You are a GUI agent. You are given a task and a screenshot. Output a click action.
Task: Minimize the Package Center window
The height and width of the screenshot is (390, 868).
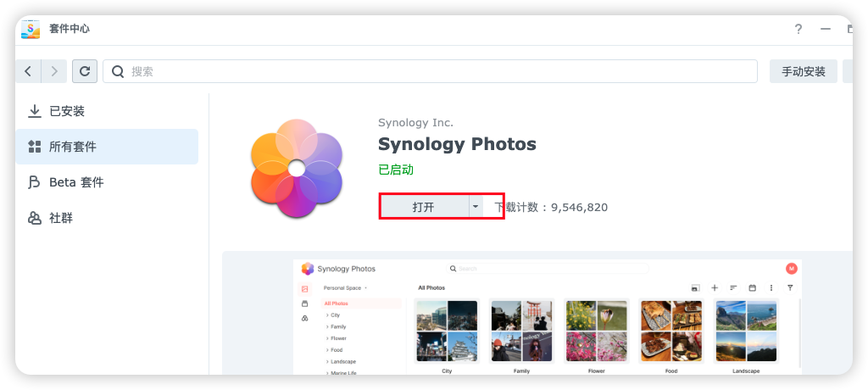click(x=826, y=29)
